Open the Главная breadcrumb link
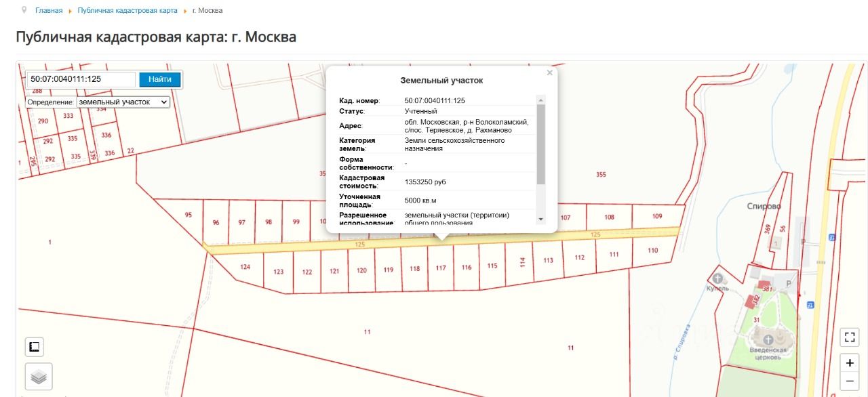The image size is (868, 397). [49, 11]
